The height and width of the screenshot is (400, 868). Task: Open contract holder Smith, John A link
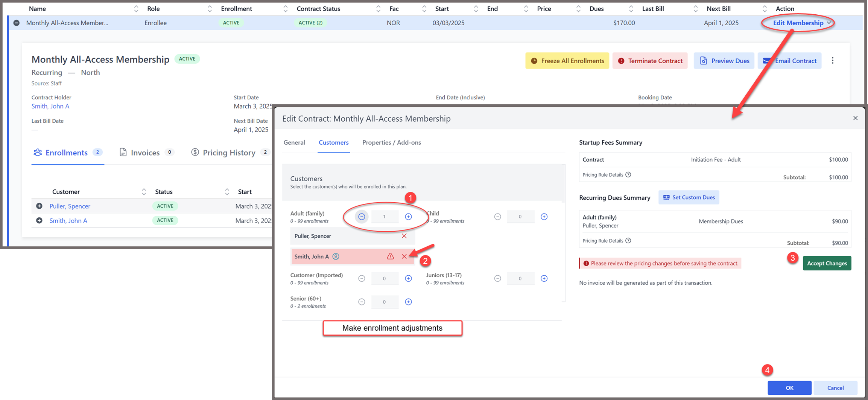(50, 106)
